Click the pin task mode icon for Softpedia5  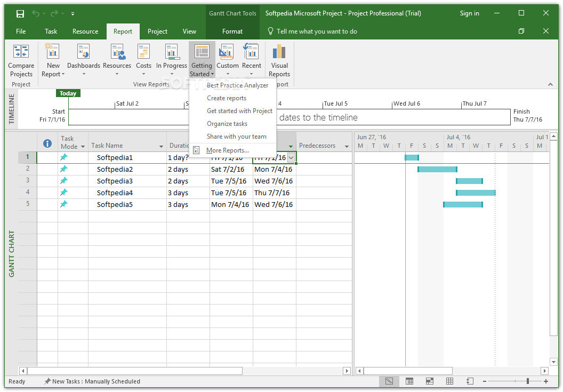tap(64, 204)
